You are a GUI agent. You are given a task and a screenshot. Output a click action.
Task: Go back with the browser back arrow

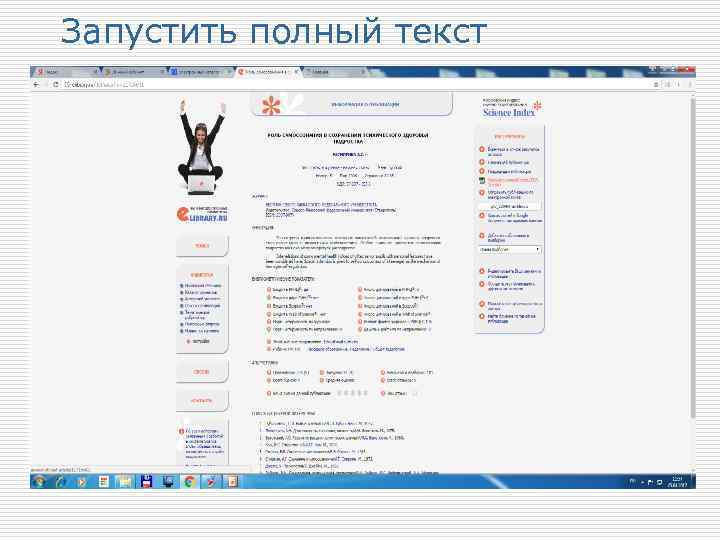tap(36, 84)
